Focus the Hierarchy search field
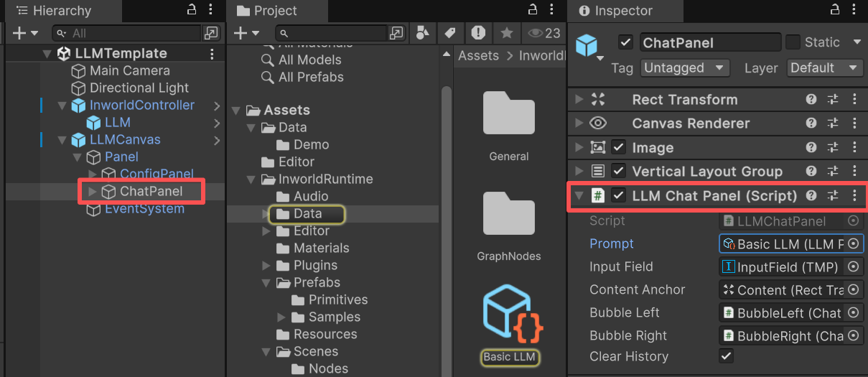 tap(126, 33)
